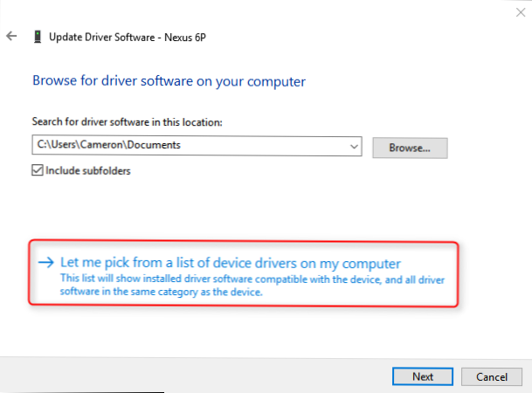
Task: Click blank space right of the Browse button
Action: click(489, 148)
